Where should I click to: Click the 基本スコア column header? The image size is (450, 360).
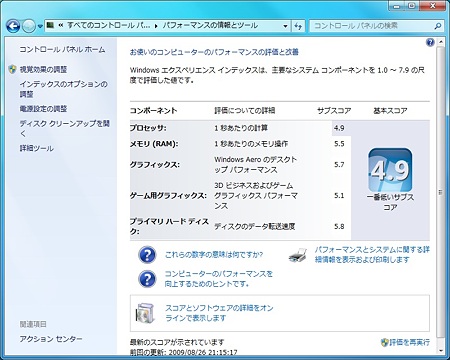click(390, 111)
